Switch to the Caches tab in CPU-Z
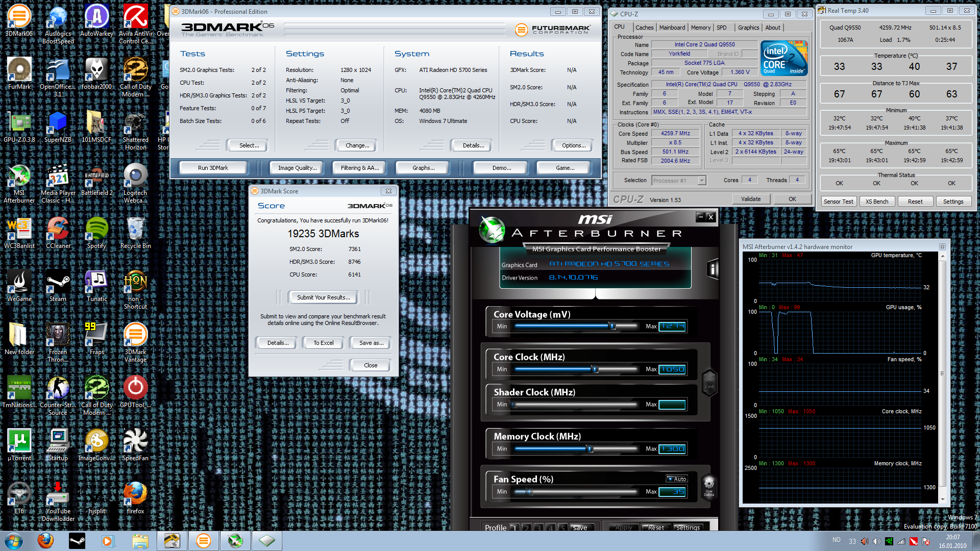Screen dimensions: 980x551 644,28
